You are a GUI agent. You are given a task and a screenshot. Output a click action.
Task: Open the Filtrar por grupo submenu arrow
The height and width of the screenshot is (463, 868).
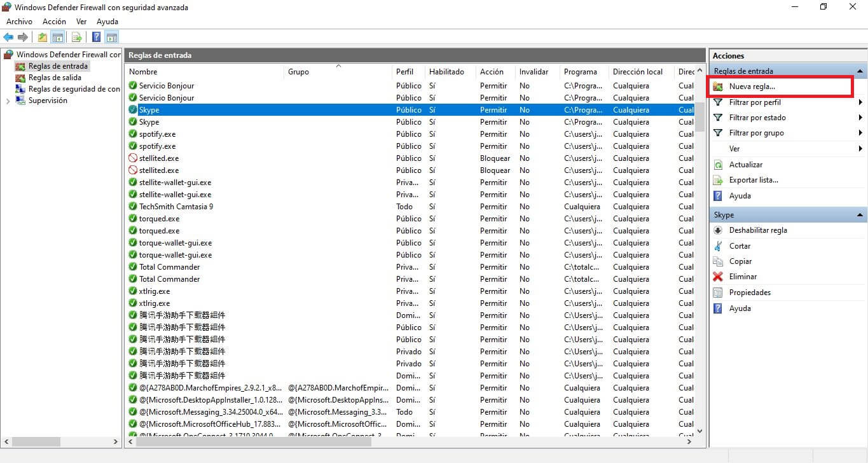(x=860, y=133)
